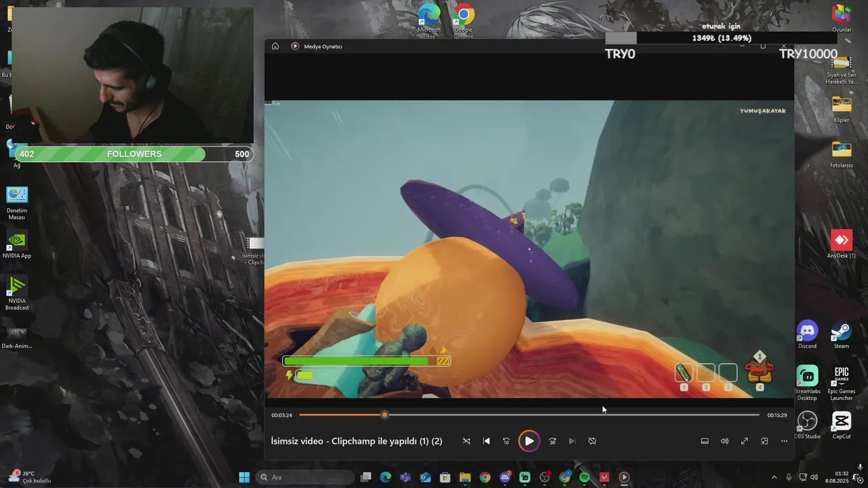Open Microsoft Edge desktop shortcut
This screenshot has height=488, width=868.
pos(429,20)
